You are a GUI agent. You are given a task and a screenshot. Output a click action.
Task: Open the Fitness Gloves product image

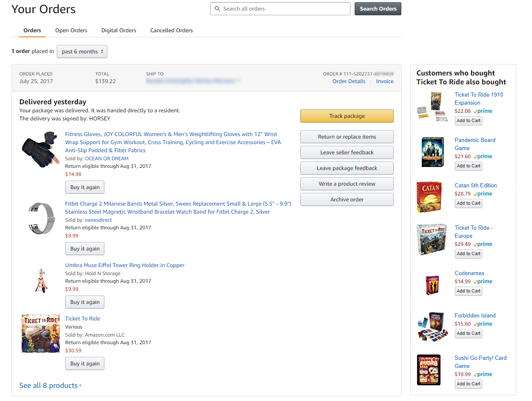pos(41,149)
